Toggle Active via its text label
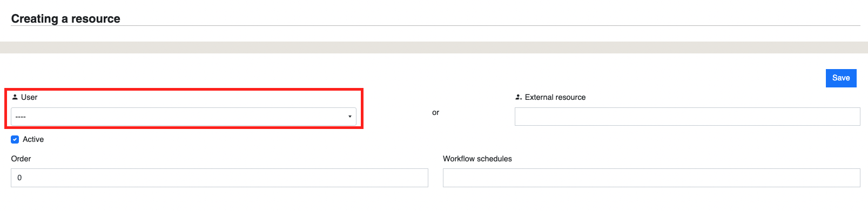The height and width of the screenshot is (211, 868). 33,139
